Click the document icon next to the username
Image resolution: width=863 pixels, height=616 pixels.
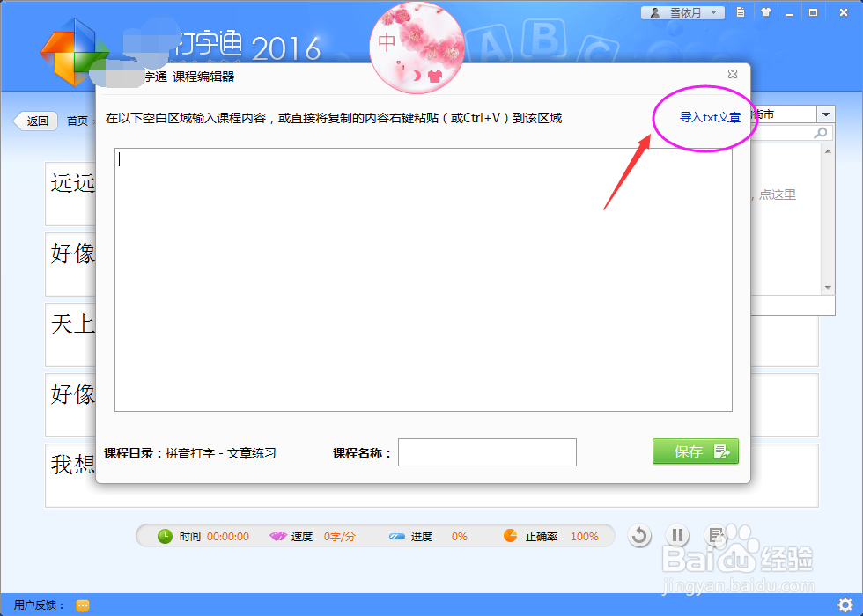pos(741,12)
